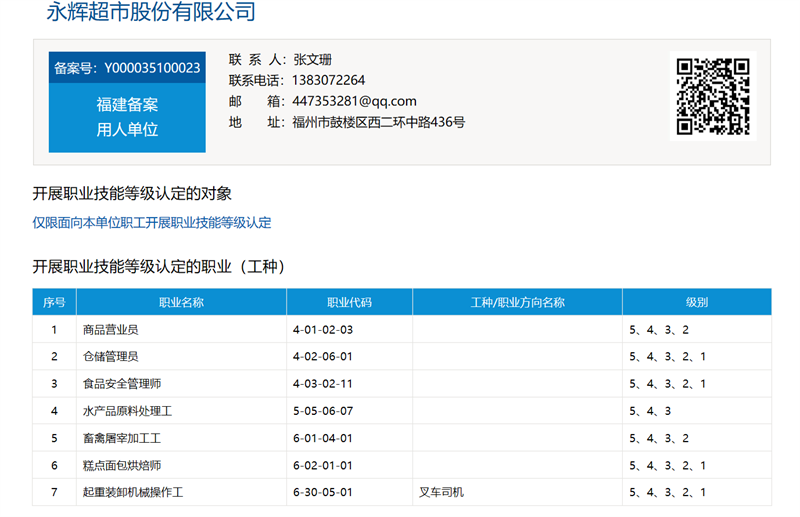Click the 职业代码 column header
Viewport: 800px width, 517px height.
(349, 302)
